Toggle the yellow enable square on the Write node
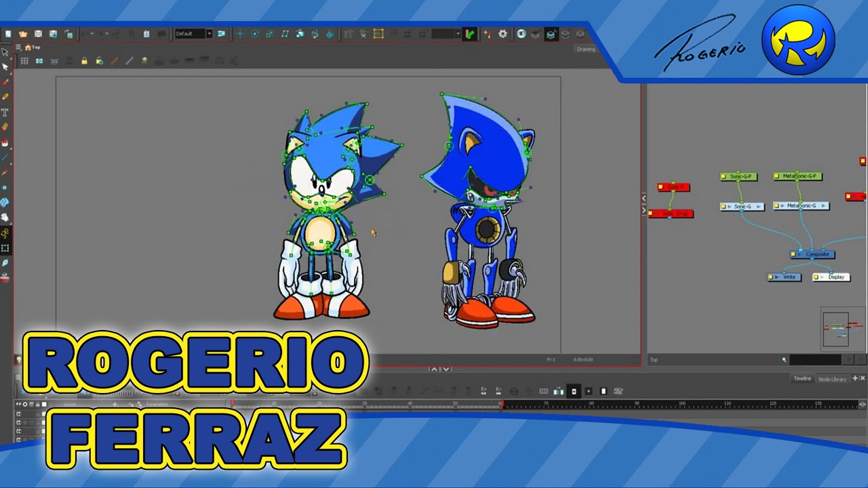The height and width of the screenshot is (488, 868). point(772,277)
